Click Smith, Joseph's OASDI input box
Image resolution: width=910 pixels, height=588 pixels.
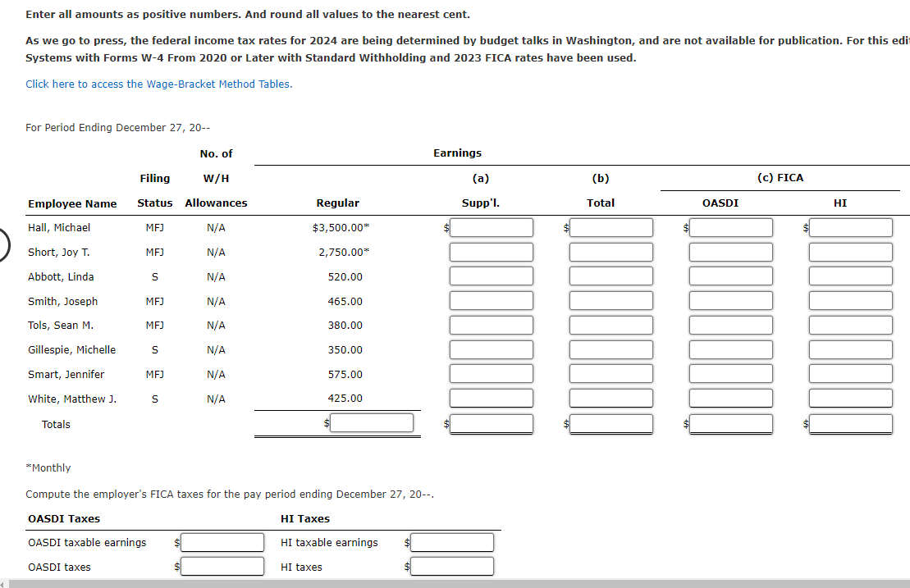(730, 300)
